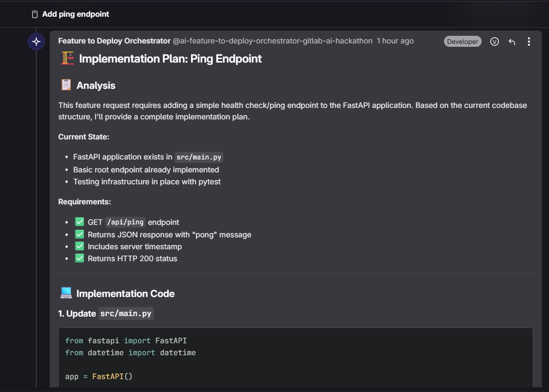Click the Developer role badge
This screenshot has width=549, height=392.
click(463, 42)
